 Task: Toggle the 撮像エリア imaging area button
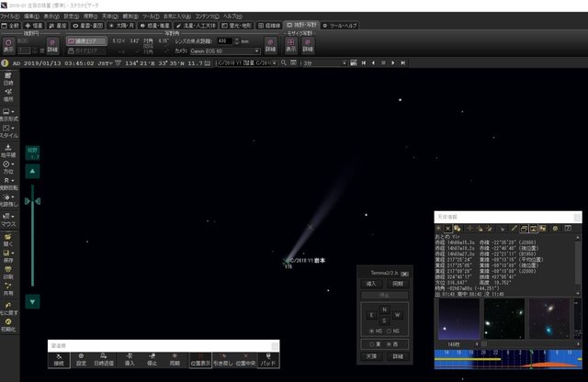pos(86,41)
